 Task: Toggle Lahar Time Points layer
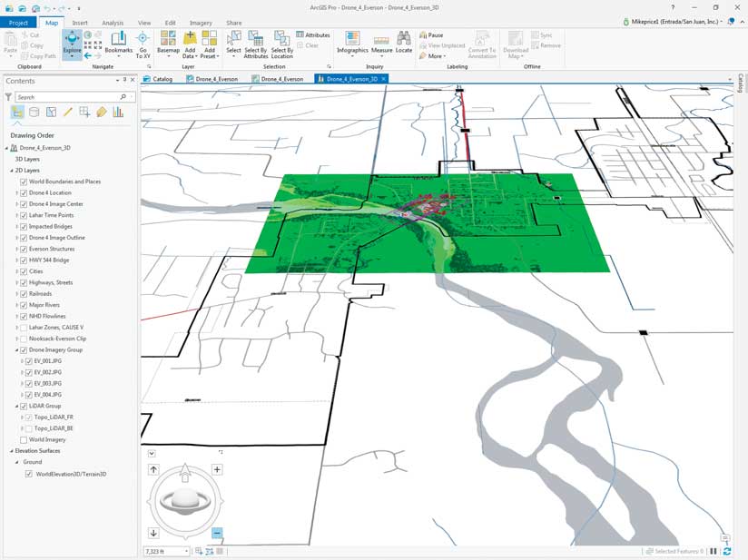24,215
